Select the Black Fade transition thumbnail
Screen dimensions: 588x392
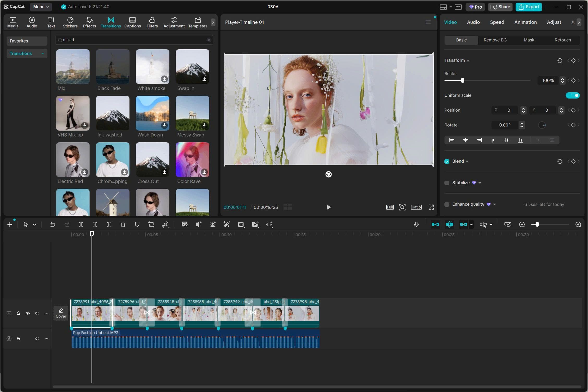(x=113, y=67)
